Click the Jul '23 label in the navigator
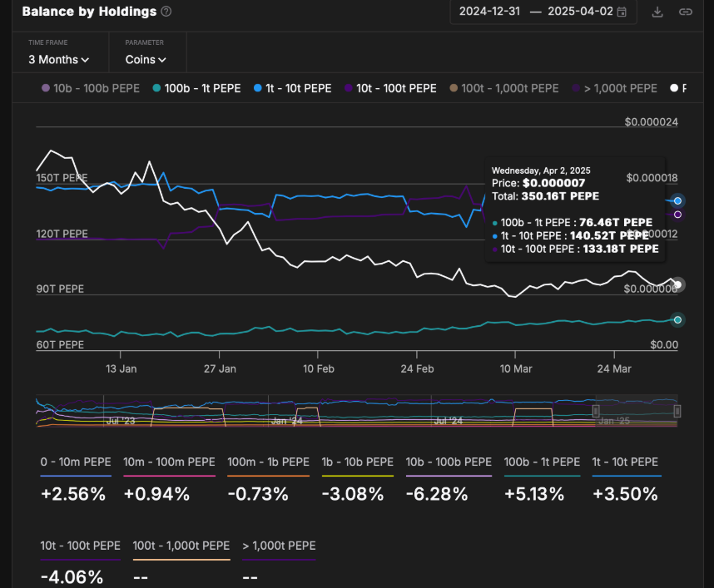Image resolution: width=714 pixels, height=588 pixels. tap(121, 421)
